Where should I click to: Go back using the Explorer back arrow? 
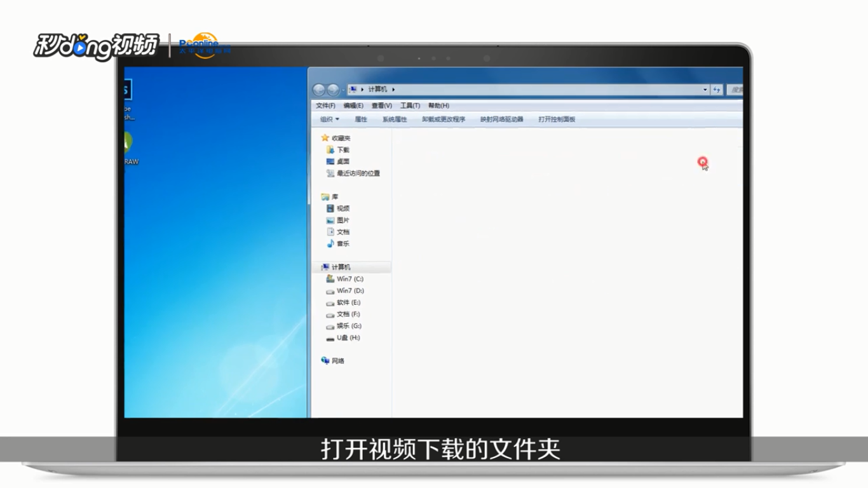(x=318, y=90)
